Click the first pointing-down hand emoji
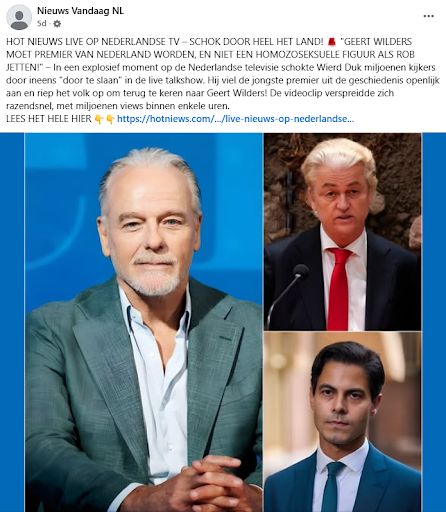The height and width of the screenshot is (512, 446). point(99,119)
